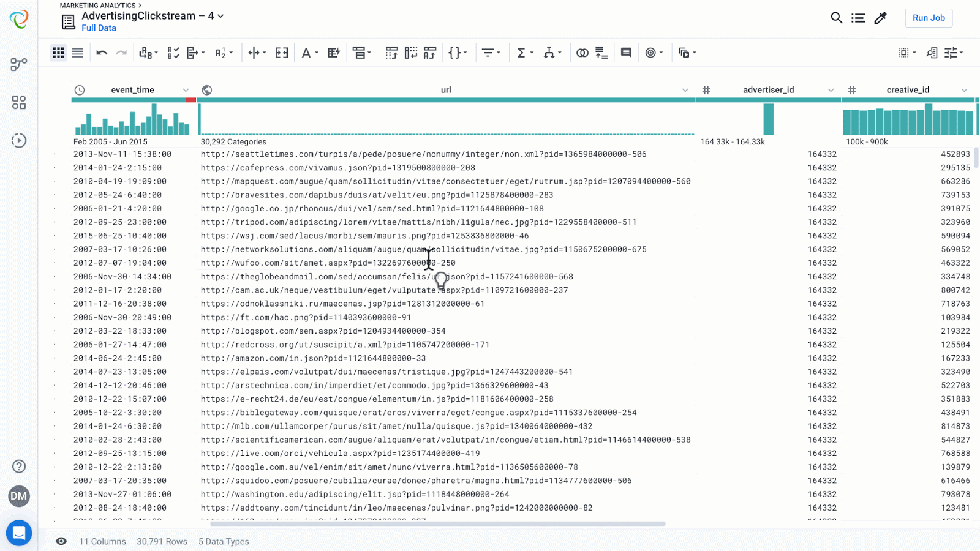Open the recipe list icon
Screen dimensions: 980x551
(x=858, y=18)
